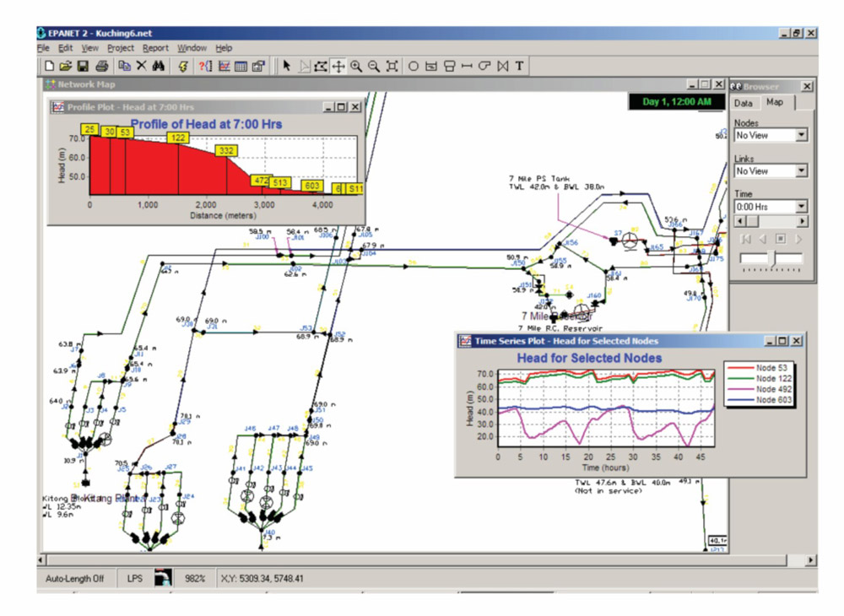This screenshot has width=844, height=616.
Task: Select the Node 603 legend entry
Action: (x=760, y=400)
